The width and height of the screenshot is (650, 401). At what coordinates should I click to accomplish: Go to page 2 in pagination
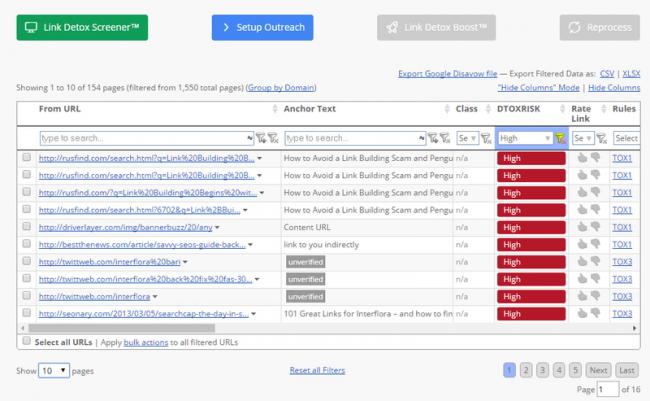(x=527, y=370)
